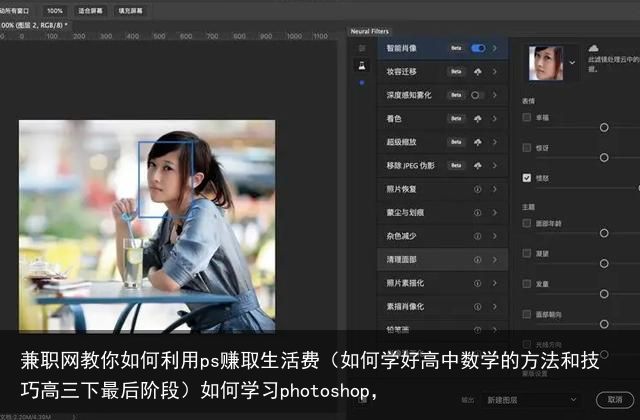This screenshot has height=420, width=640.
Task: Expand the 清理面部 row chevron
Action: click(495, 260)
